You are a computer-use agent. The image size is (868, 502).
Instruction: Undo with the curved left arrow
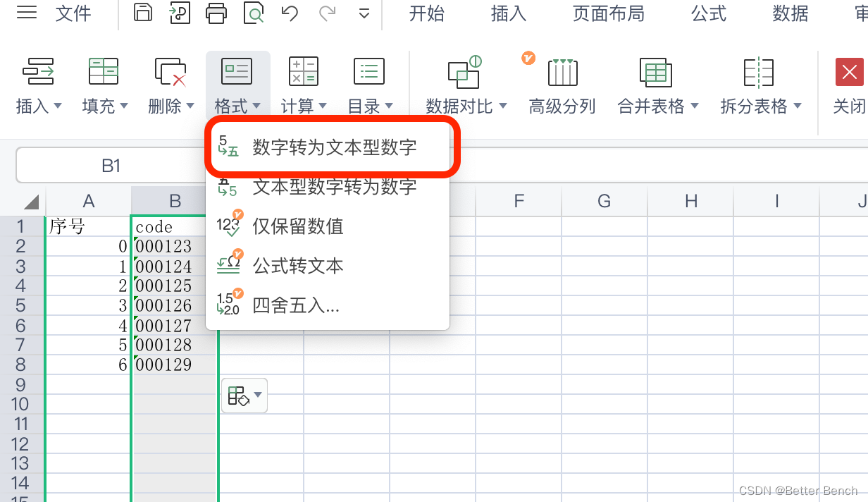pos(290,13)
